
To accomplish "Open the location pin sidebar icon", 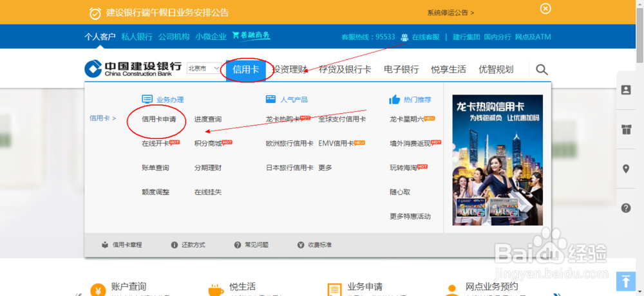I will [x=626, y=169].
